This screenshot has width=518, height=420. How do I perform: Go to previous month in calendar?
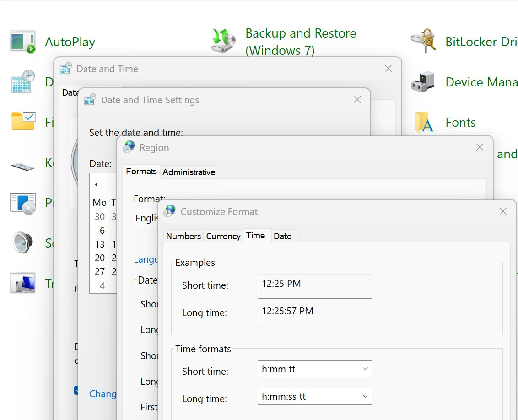click(96, 184)
